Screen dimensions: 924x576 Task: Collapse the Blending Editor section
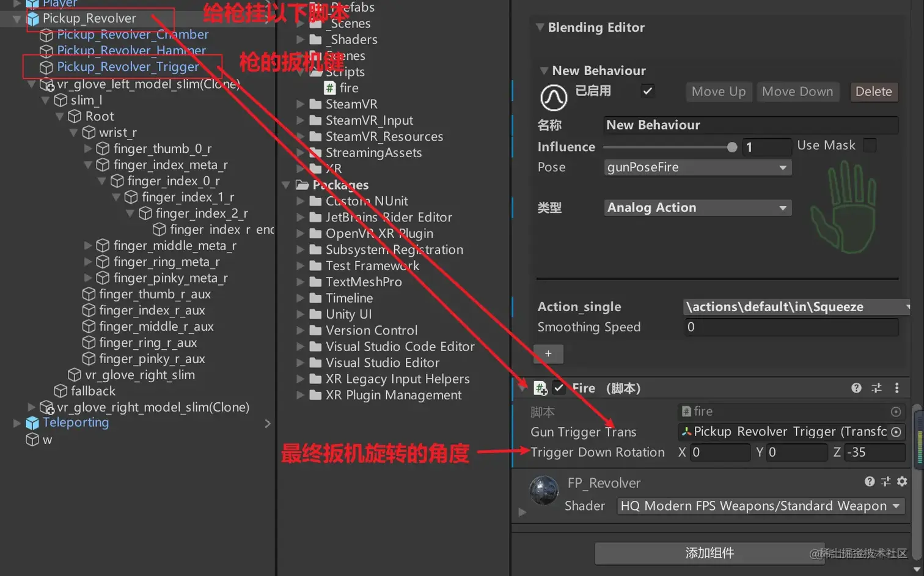[x=540, y=27]
